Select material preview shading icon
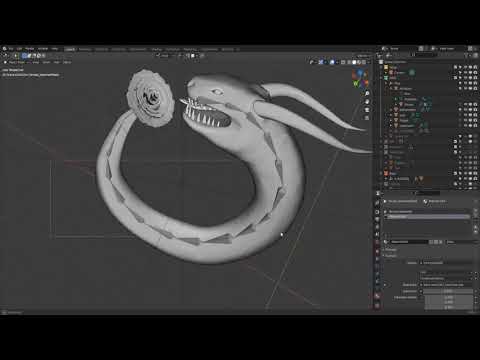 click(359, 62)
